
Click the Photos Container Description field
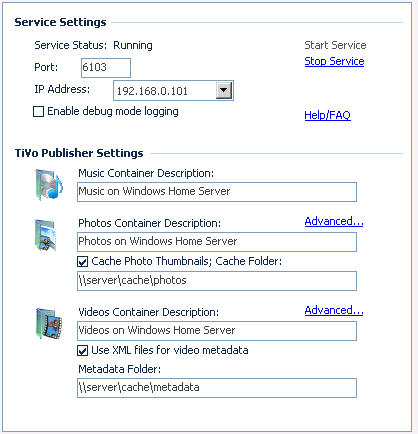click(217, 242)
